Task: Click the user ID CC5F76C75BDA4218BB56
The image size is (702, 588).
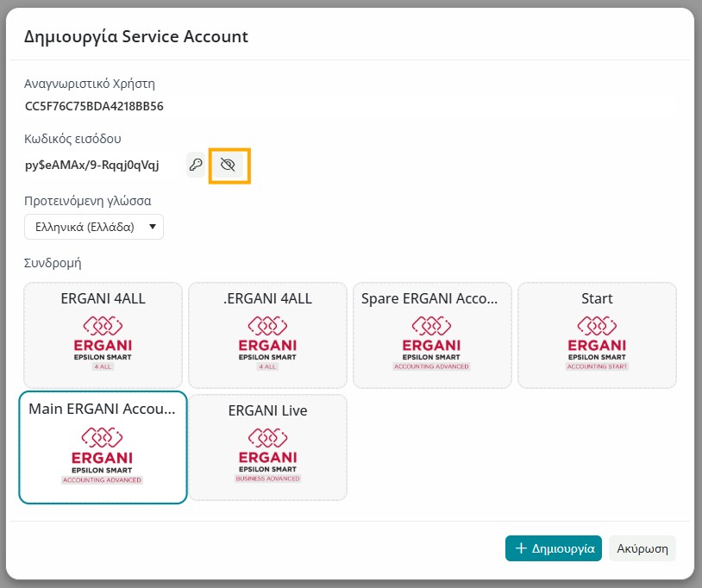Action: [x=94, y=107]
